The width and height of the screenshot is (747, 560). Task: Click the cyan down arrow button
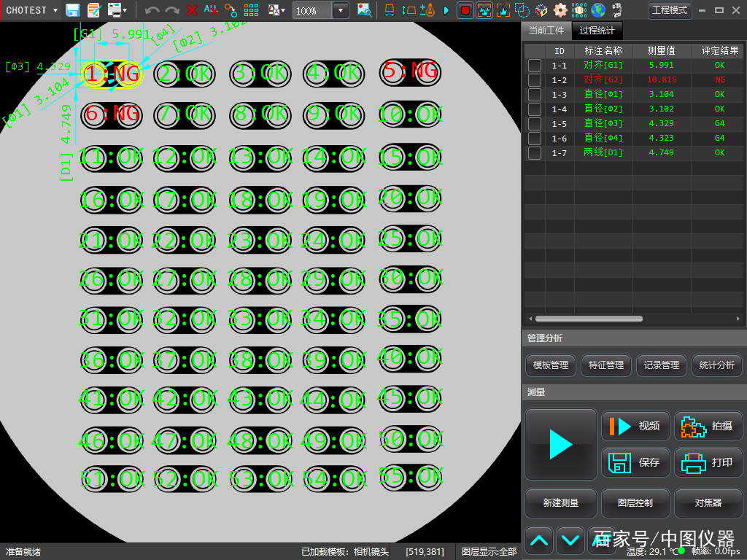pyautogui.click(x=570, y=540)
